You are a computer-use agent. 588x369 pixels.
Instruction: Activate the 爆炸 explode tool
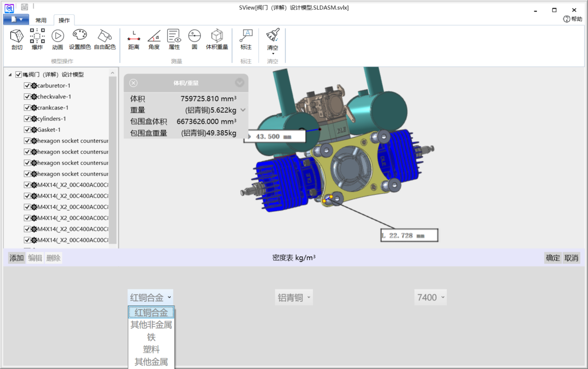click(37, 40)
